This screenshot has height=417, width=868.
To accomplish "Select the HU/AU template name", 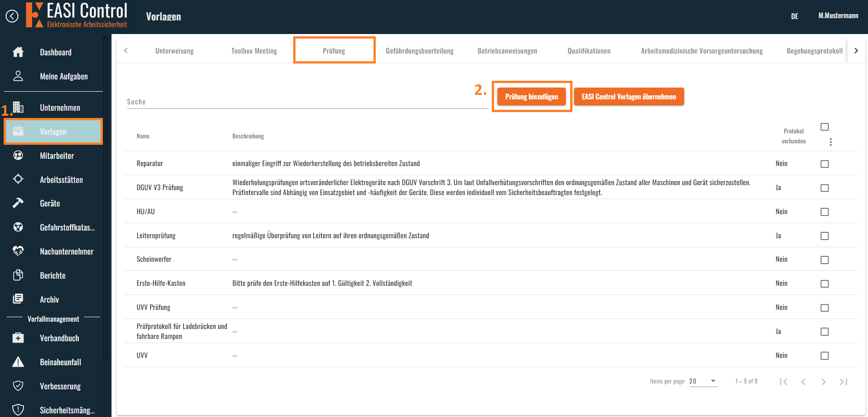I will [x=145, y=211].
